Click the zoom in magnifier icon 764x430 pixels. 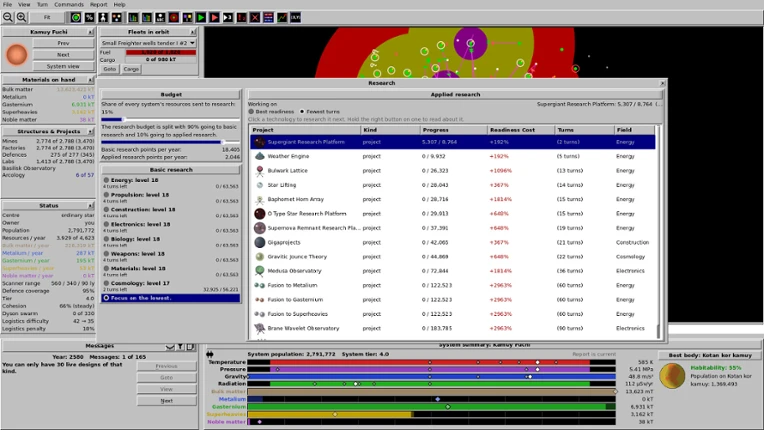coord(21,18)
